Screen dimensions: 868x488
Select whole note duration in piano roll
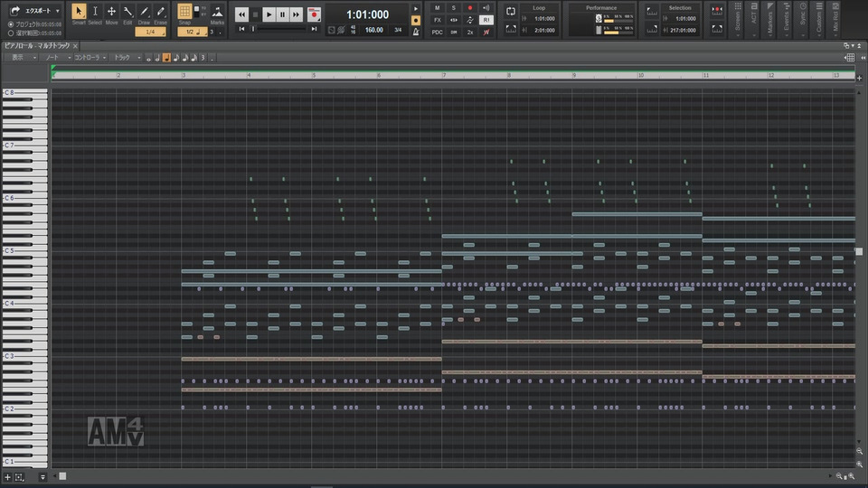point(148,58)
